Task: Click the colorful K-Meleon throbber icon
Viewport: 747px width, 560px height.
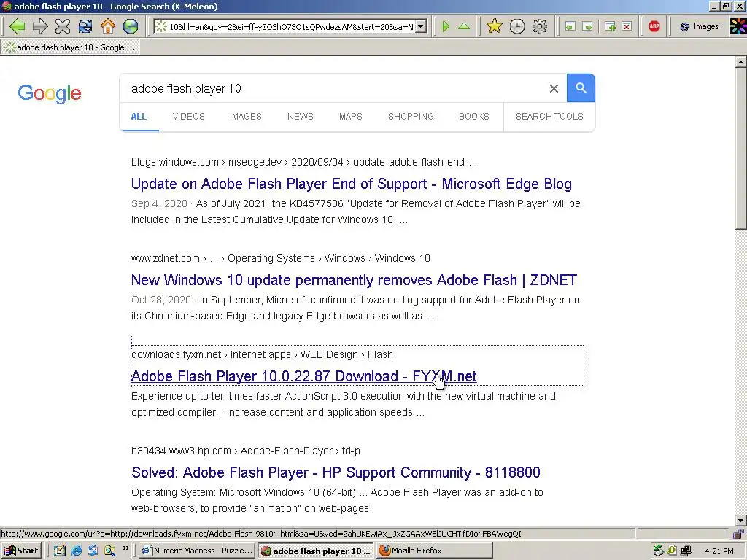Action: pos(738,26)
